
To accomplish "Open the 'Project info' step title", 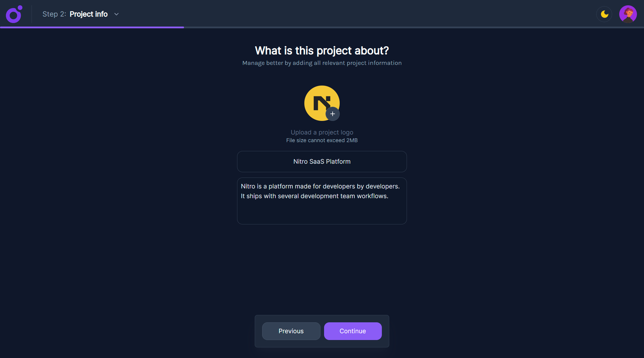I will tap(88, 14).
